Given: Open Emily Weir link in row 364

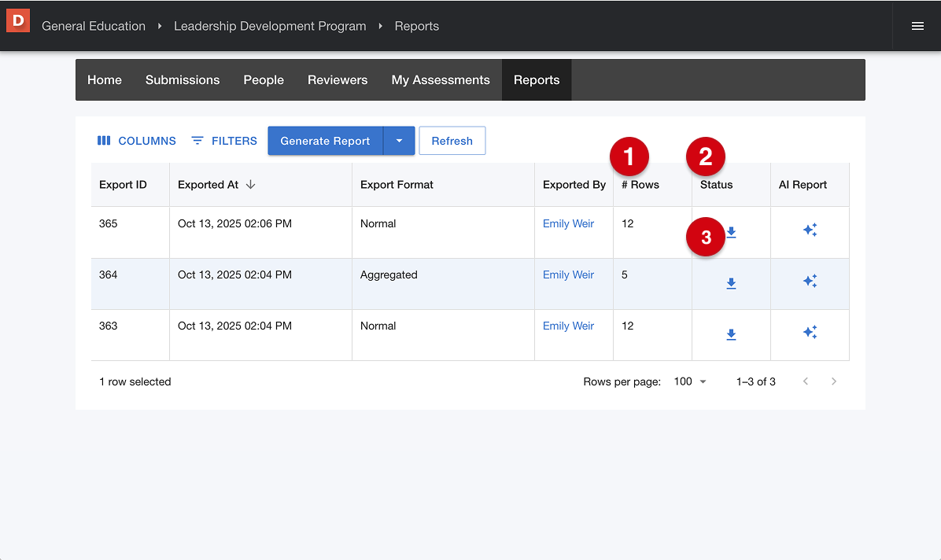Looking at the screenshot, I should click(x=568, y=275).
